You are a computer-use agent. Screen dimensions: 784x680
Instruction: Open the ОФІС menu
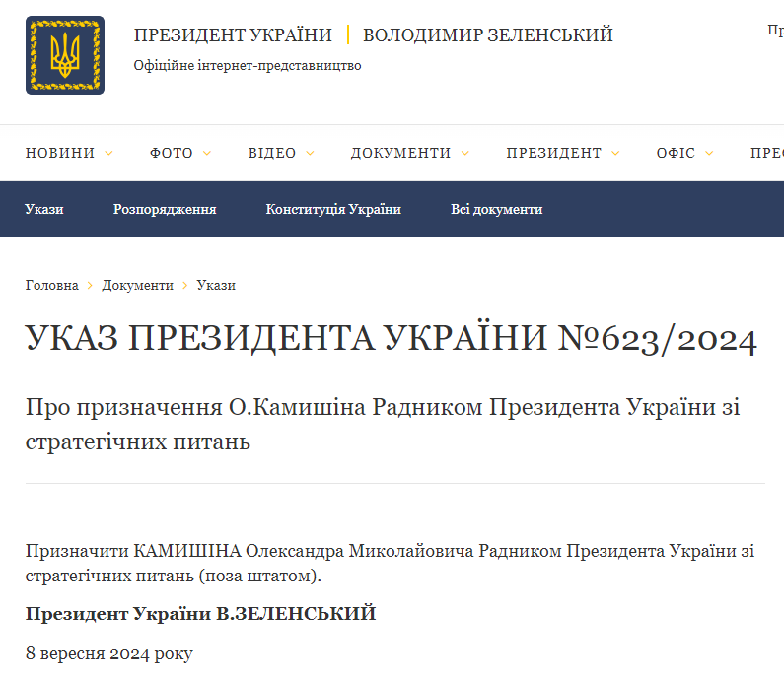tap(676, 153)
